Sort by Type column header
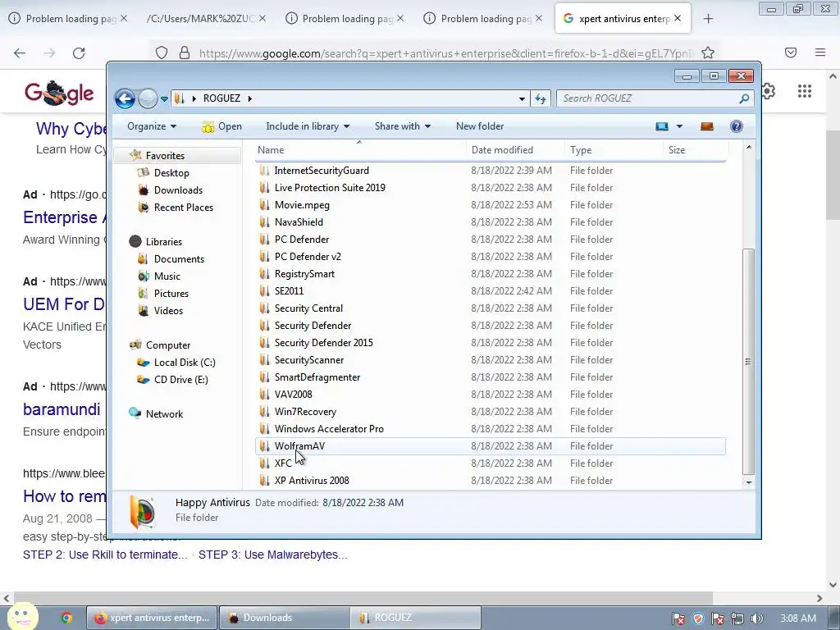This screenshot has width=840, height=630. 614,150
